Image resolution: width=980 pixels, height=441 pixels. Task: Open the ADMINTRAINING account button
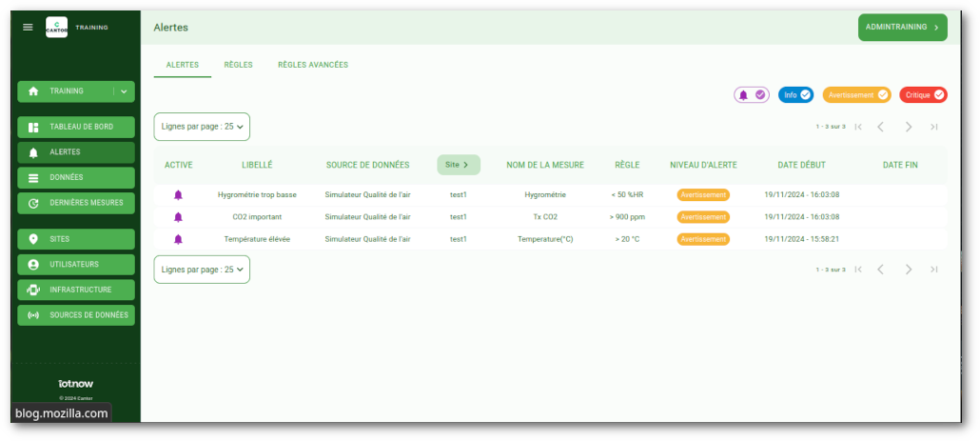[902, 28]
